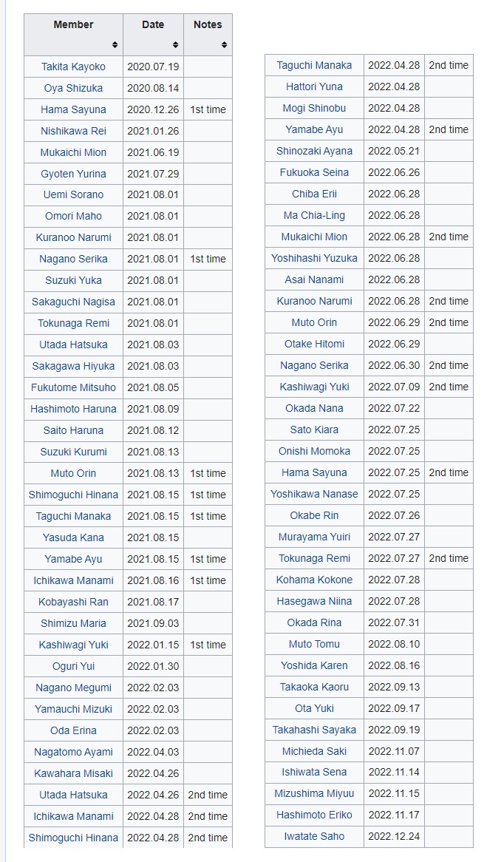Sort table by Notes column arrows
This screenshot has height=862, width=504.
click(224, 44)
